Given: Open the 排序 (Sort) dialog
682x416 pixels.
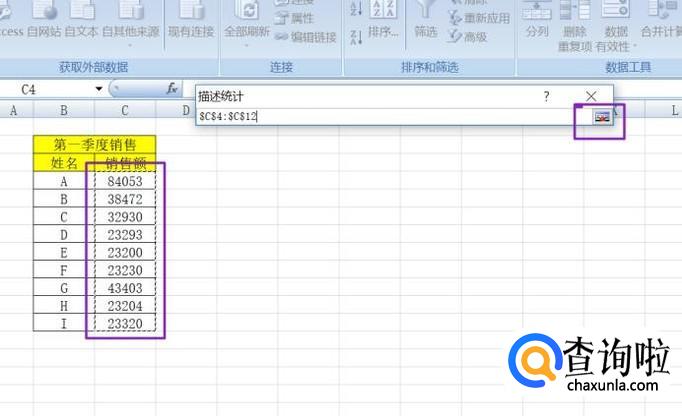Looking at the screenshot, I should (x=382, y=31).
